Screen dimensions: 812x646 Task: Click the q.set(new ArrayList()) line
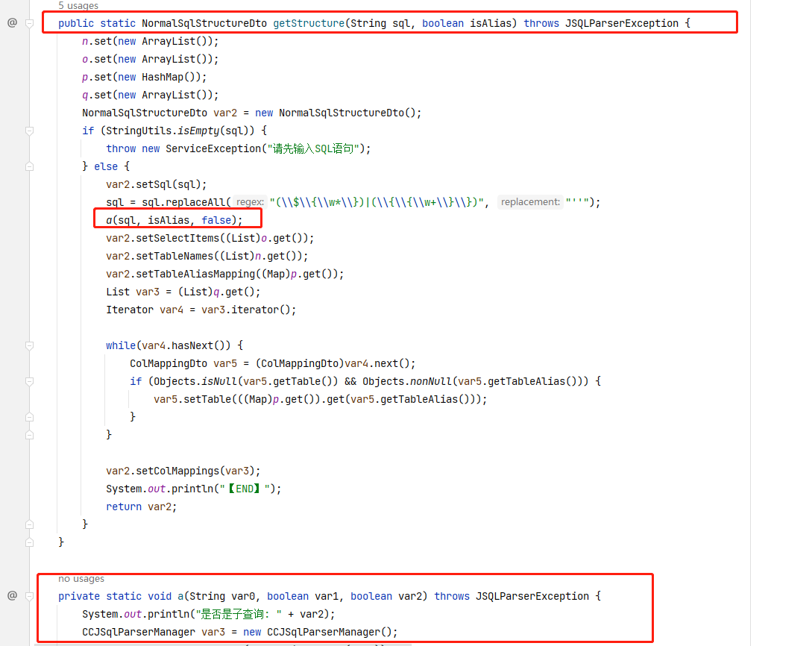point(150,95)
